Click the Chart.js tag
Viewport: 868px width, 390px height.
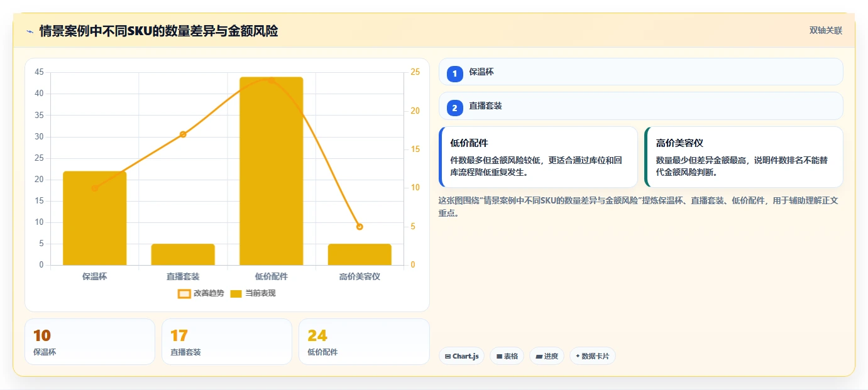pyautogui.click(x=461, y=356)
